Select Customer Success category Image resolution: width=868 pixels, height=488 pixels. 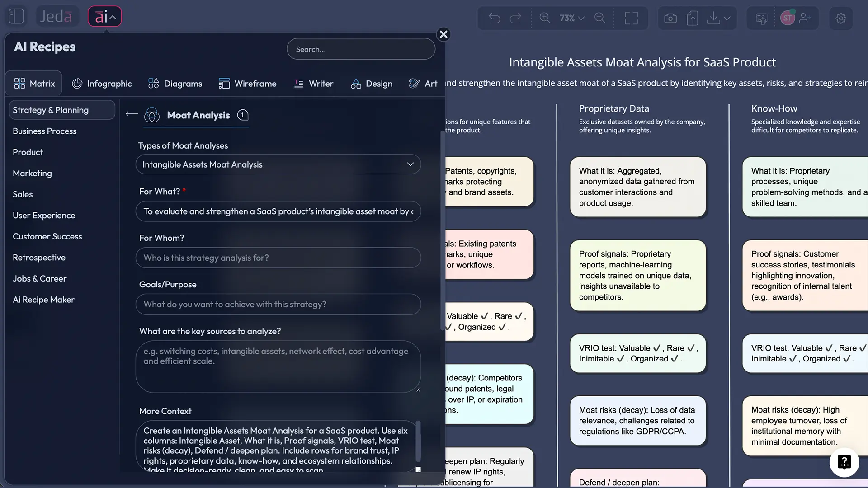tap(47, 236)
